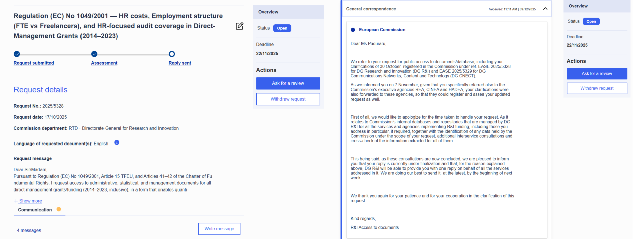Open the Communication tab
Viewport: 644px width, 239px height.
coord(35,210)
